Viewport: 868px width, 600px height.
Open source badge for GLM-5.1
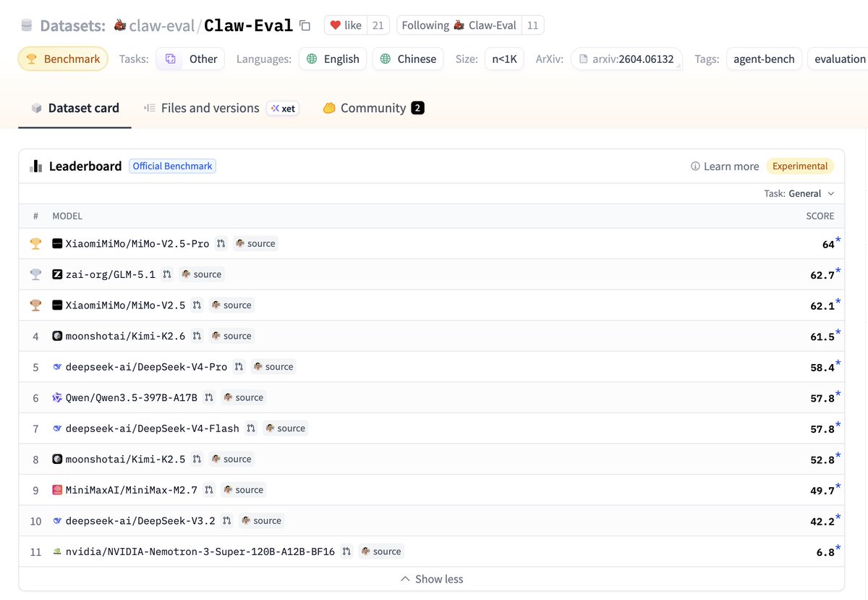click(x=202, y=274)
